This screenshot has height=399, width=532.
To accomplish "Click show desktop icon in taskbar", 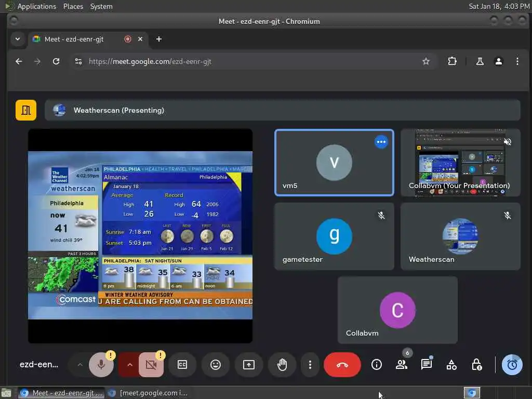I will (x=6, y=393).
